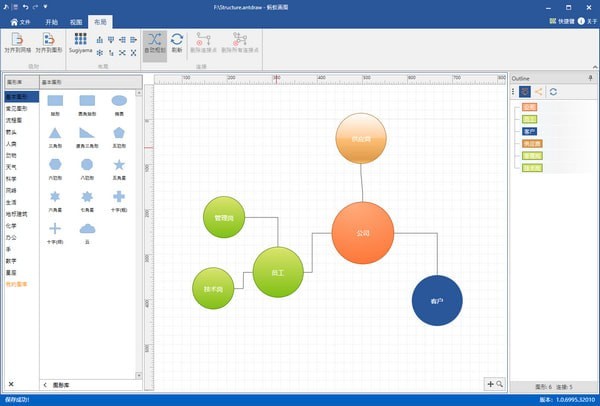Click the 对齐到图形 (align to shape) icon

[47, 41]
